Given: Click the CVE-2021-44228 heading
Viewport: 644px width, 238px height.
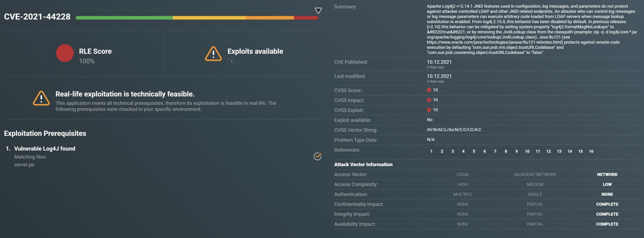Looking at the screenshot, I should point(37,17).
